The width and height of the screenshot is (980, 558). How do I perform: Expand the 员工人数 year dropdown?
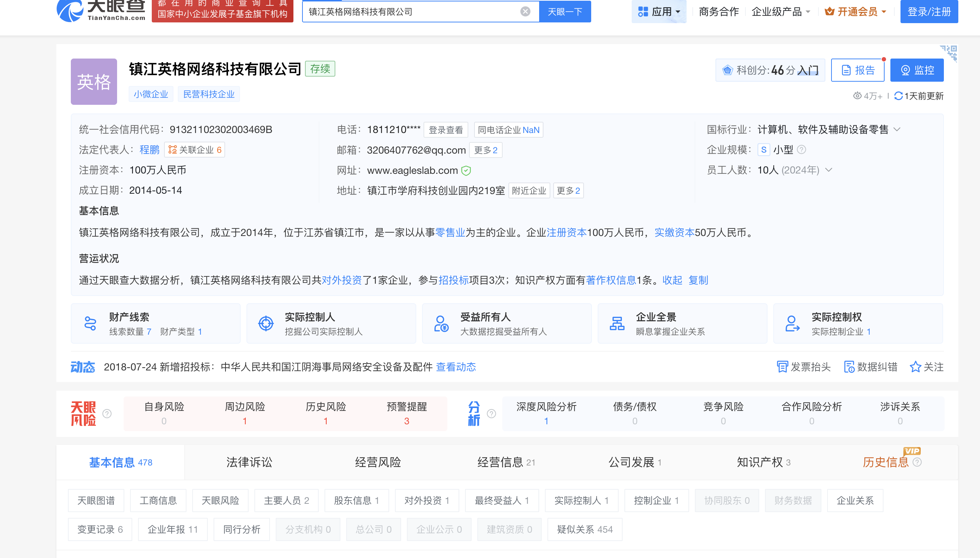pos(829,170)
